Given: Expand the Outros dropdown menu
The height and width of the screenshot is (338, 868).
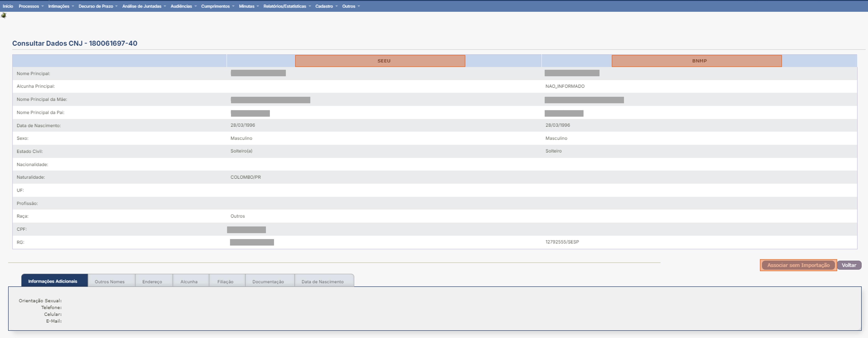Looking at the screenshot, I should [351, 6].
